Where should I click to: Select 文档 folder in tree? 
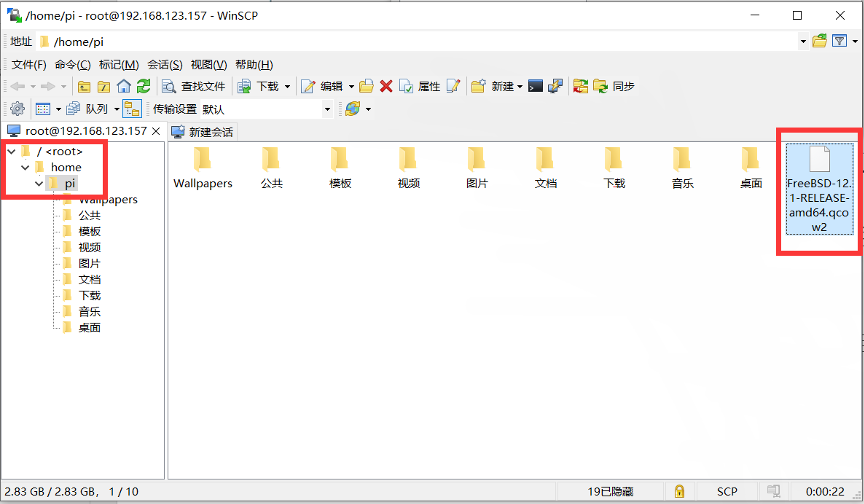pyautogui.click(x=89, y=279)
